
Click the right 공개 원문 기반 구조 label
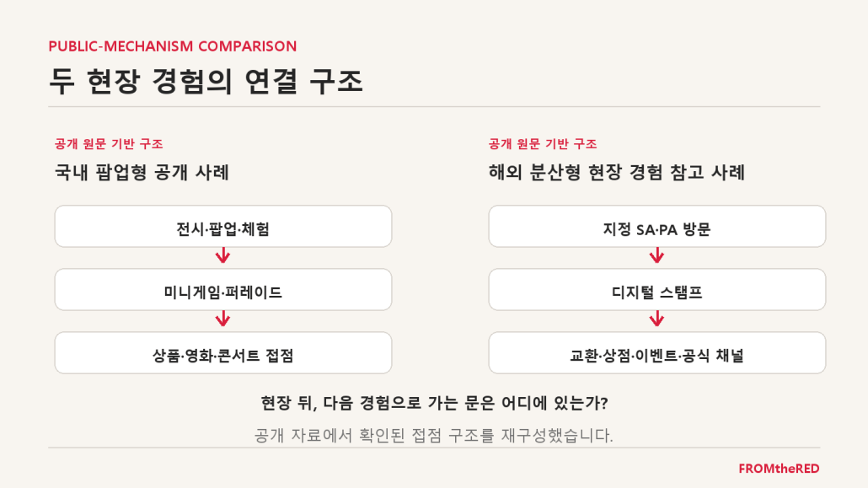click(543, 144)
